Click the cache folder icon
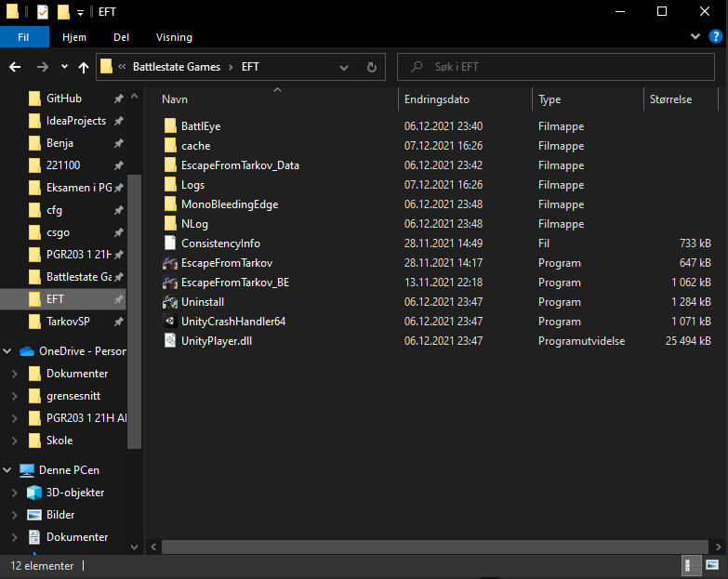Viewport: 728px width, 579px height. click(170, 145)
